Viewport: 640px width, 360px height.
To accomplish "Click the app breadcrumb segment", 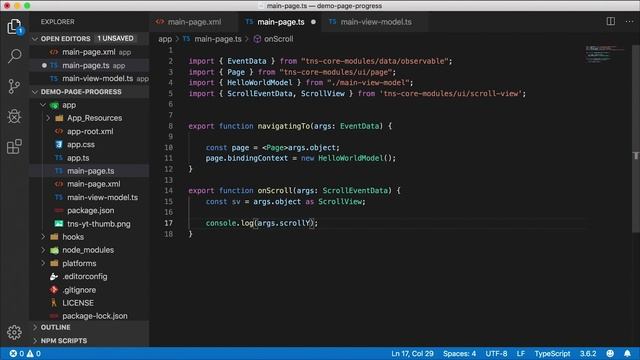I will coord(165,39).
